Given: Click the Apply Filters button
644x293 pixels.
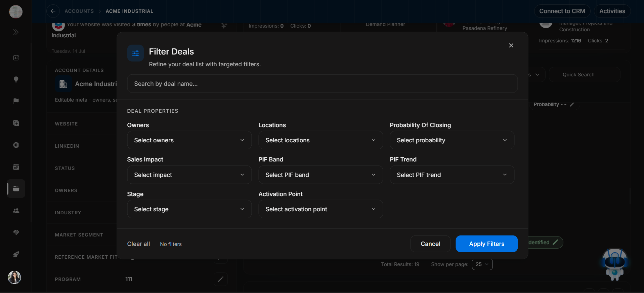Looking at the screenshot, I should (486, 244).
